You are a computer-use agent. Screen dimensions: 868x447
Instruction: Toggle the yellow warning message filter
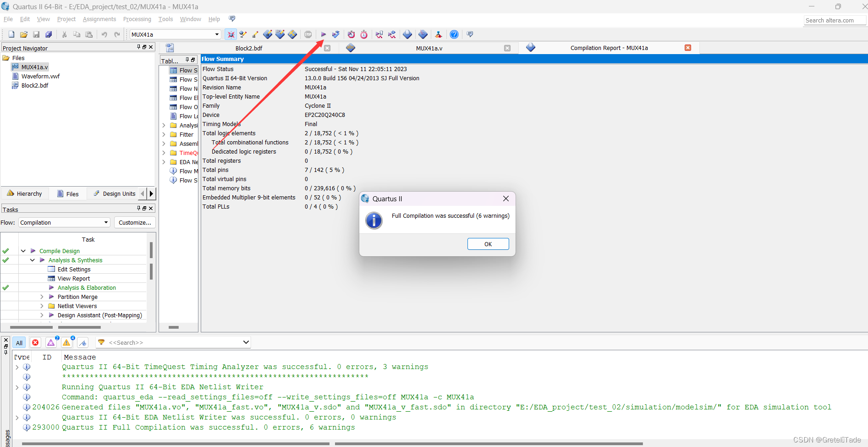(67, 342)
